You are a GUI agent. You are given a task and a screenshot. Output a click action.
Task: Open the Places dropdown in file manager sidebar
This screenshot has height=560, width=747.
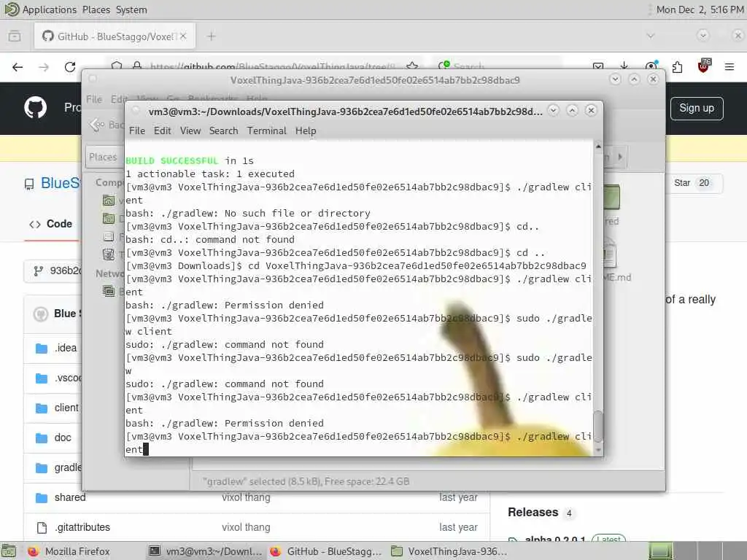104,157
